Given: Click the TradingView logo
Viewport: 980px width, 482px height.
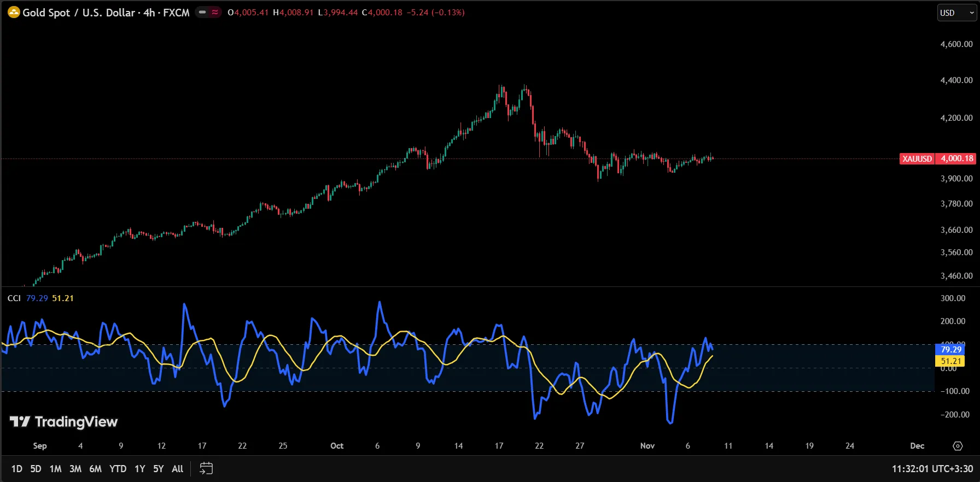Looking at the screenshot, I should tap(64, 422).
